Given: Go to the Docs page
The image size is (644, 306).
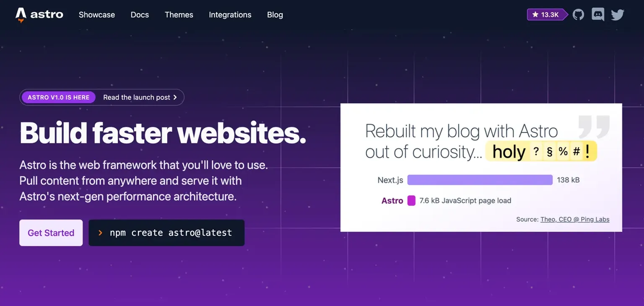Looking at the screenshot, I should 140,15.
